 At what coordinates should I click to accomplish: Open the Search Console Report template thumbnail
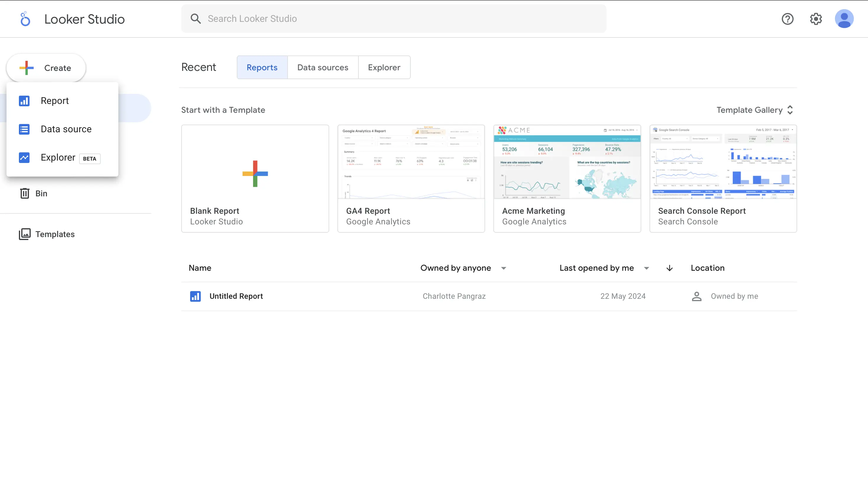click(x=723, y=162)
